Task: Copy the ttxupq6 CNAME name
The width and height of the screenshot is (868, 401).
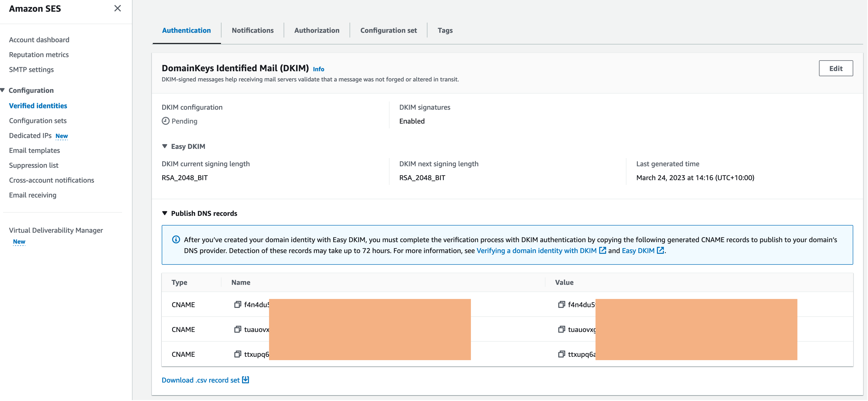Action: (238, 354)
